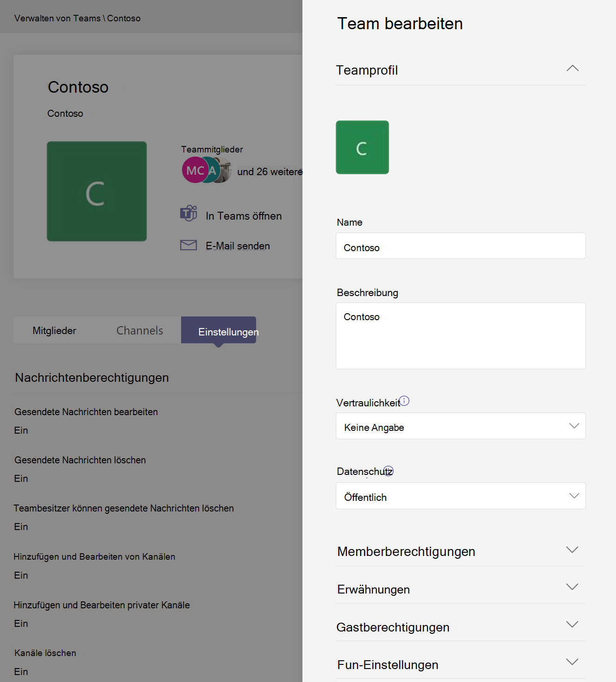Image resolution: width=616 pixels, height=682 pixels.
Task: Click the large Contoso team logo on background page
Action: 97,191
